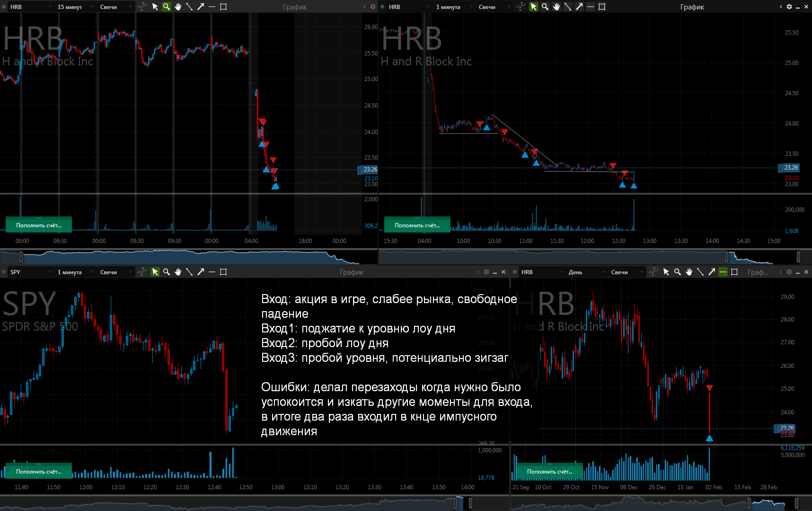
Task: Minimize the SPY chart panel
Action: coord(495,272)
